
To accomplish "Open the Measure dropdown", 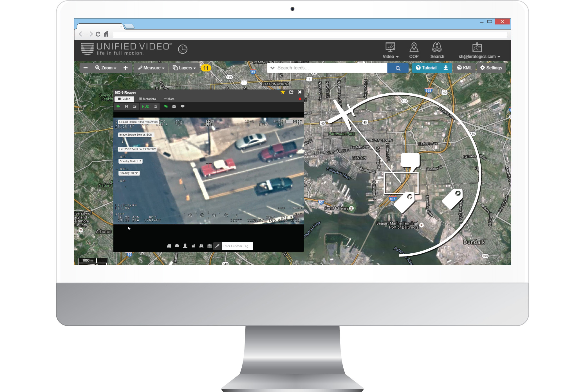I will (x=151, y=68).
